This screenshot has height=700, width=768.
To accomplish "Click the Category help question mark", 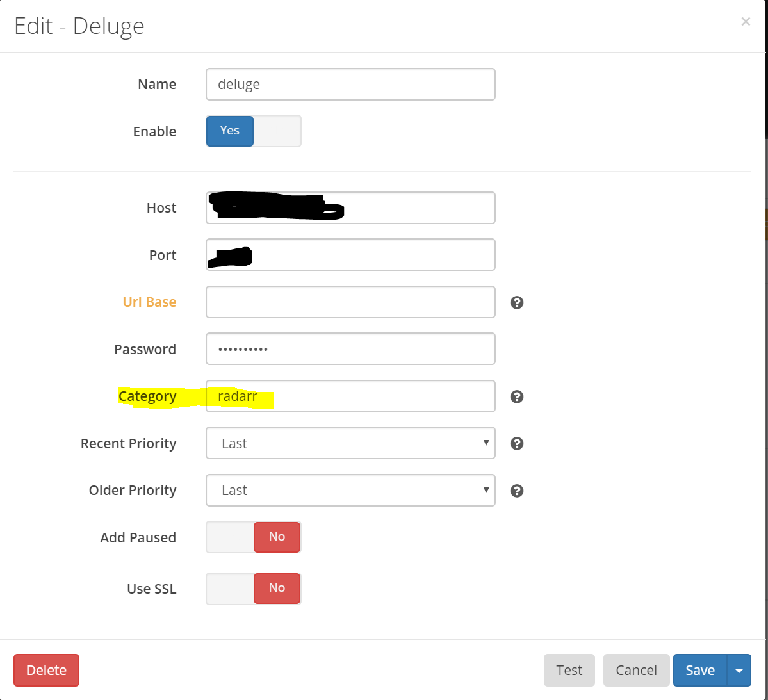I will pyautogui.click(x=516, y=396).
